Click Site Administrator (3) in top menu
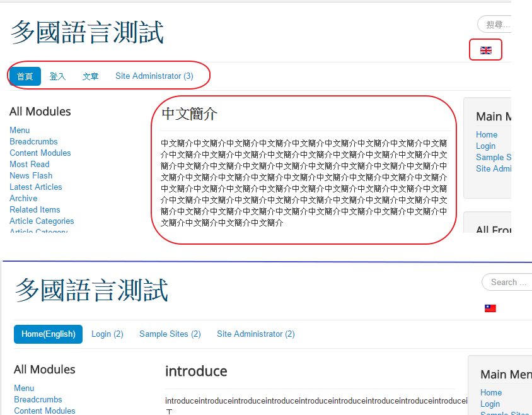 click(x=154, y=76)
